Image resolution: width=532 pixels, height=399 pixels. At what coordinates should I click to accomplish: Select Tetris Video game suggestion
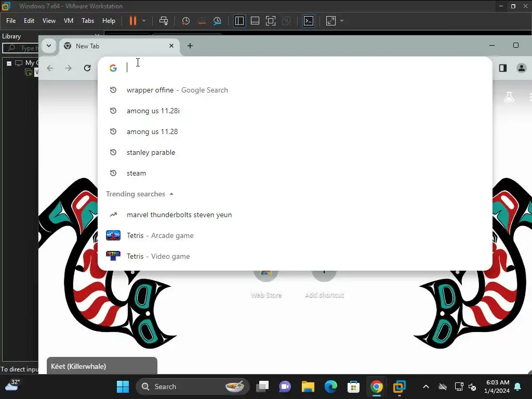coord(295,256)
